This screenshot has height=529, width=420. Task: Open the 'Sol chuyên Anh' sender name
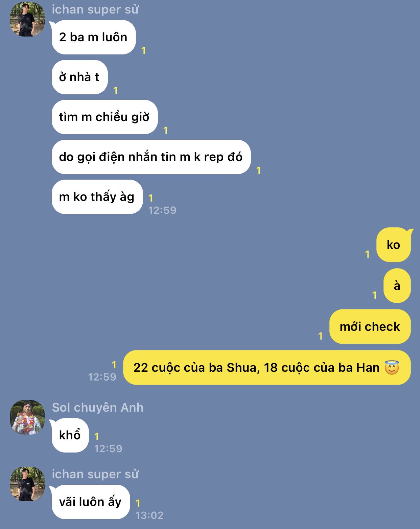98,408
